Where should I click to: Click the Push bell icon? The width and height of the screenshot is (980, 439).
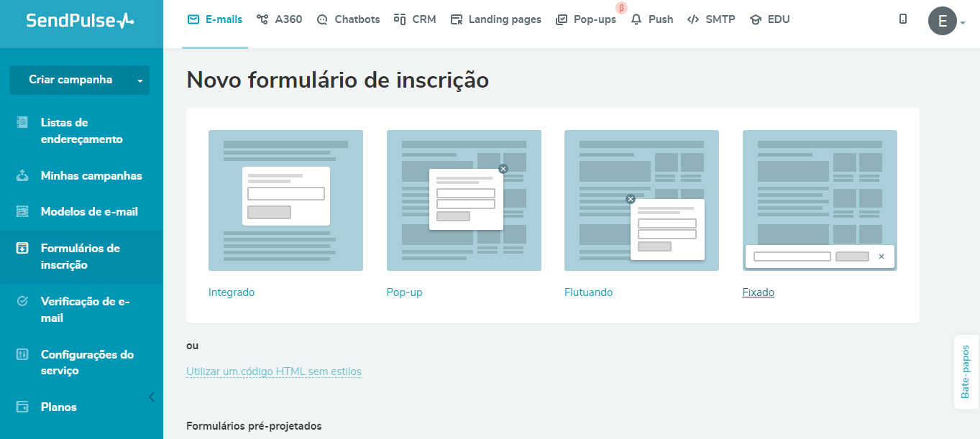636,19
